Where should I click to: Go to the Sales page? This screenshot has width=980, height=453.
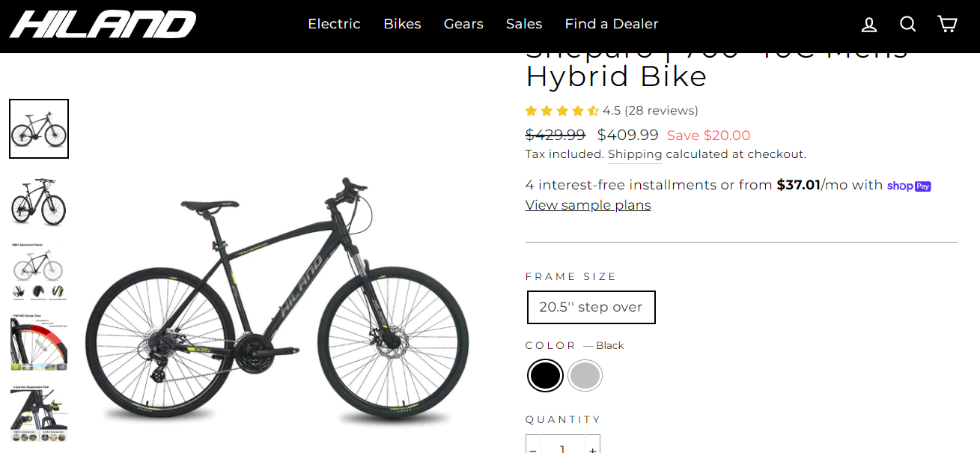(x=524, y=24)
